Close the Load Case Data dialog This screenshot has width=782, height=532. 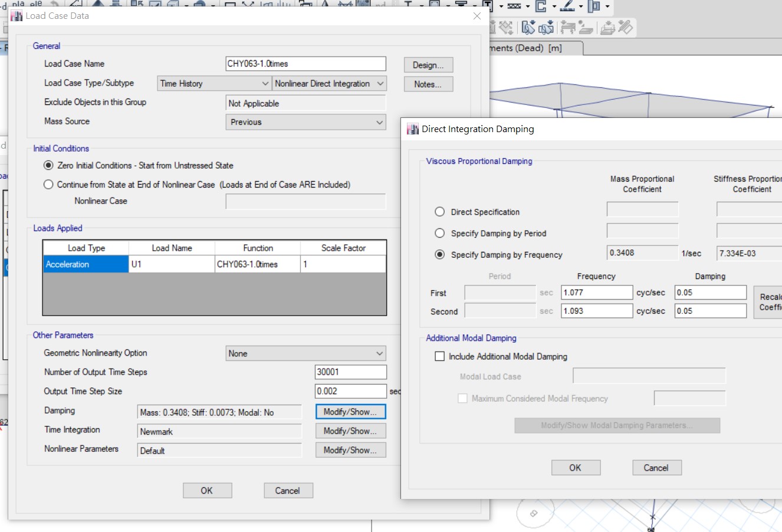pyautogui.click(x=477, y=16)
